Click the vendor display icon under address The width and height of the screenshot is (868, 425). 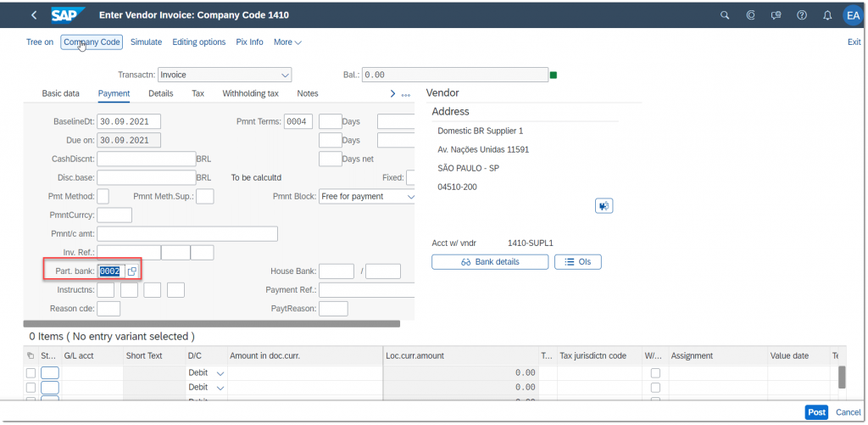(x=604, y=205)
